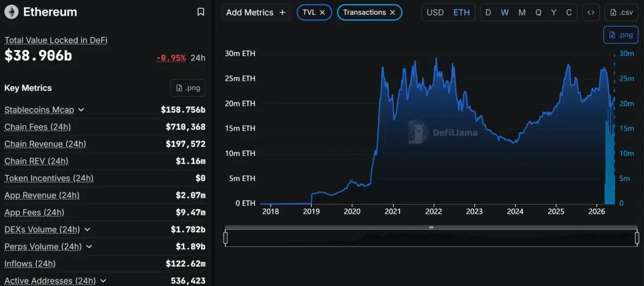Open the Add Metrics menu
Viewport: 644px width, 286px height.
click(x=256, y=12)
